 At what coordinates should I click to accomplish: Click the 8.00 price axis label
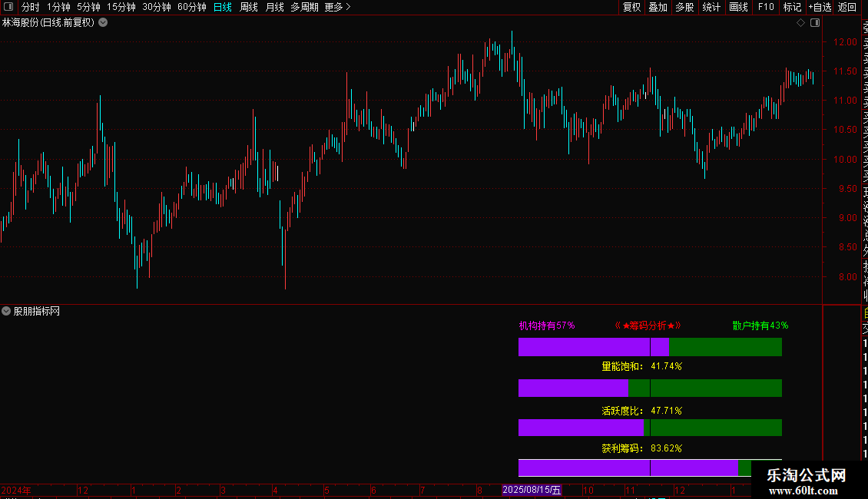coord(847,277)
